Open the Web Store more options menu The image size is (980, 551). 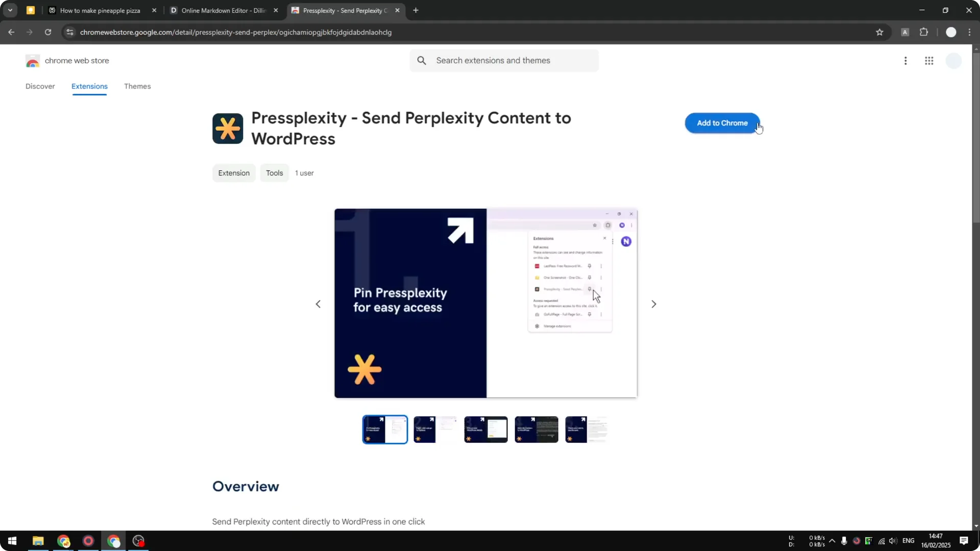tap(905, 60)
